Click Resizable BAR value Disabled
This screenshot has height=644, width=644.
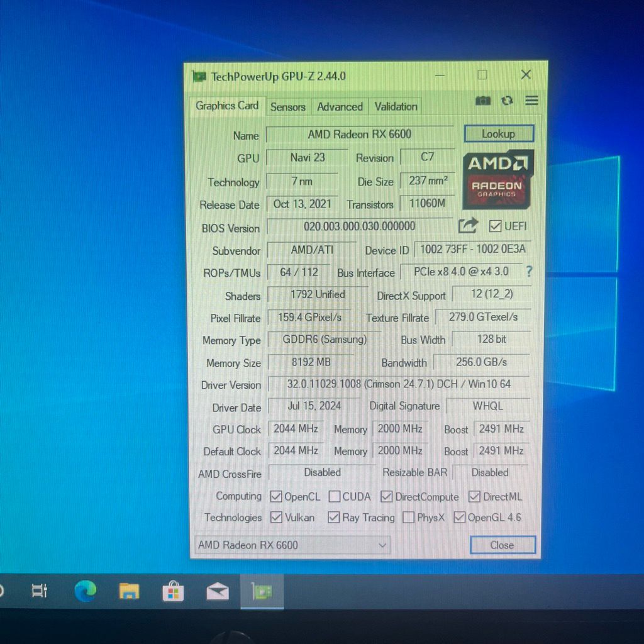point(489,472)
